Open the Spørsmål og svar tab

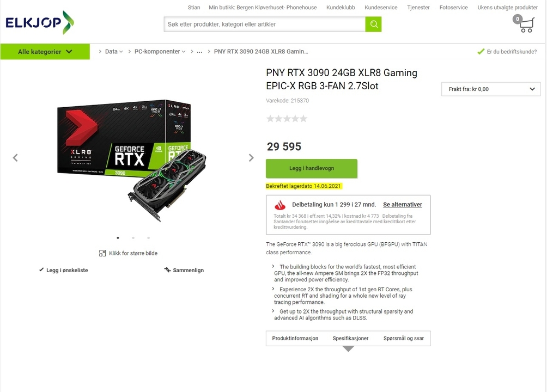(x=404, y=338)
